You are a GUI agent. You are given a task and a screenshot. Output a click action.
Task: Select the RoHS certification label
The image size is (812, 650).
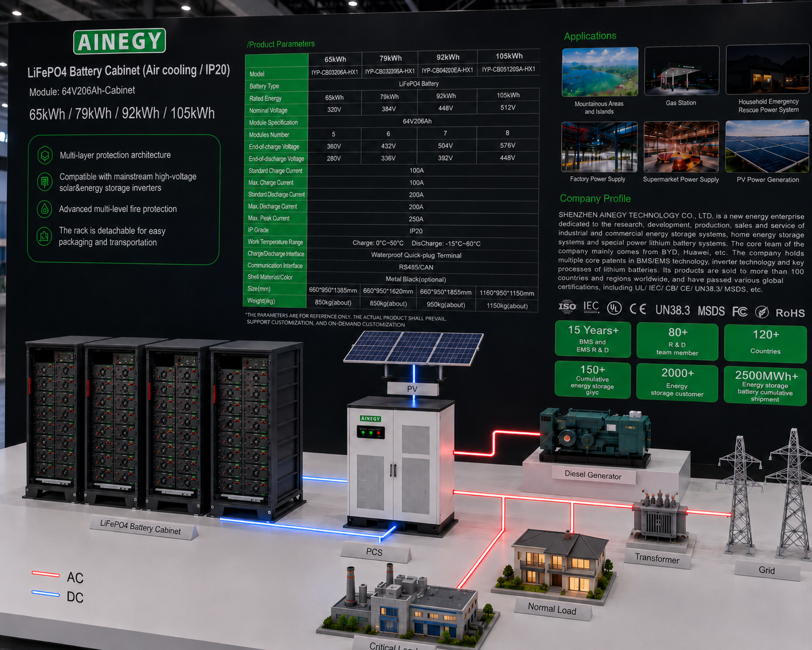tap(790, 313)
